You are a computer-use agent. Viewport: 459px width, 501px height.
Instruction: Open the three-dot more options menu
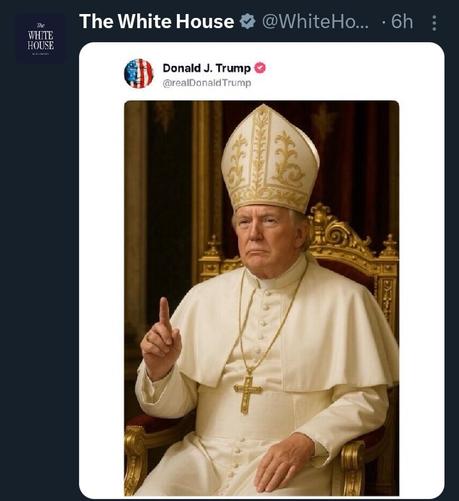pyautogui.click(x=434, y=23)
